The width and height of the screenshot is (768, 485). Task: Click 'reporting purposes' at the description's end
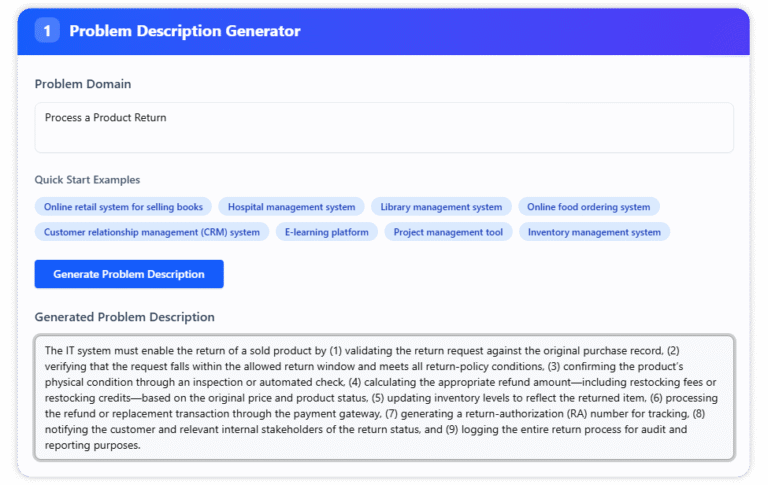pyautogui.click(x=92, y=446)
